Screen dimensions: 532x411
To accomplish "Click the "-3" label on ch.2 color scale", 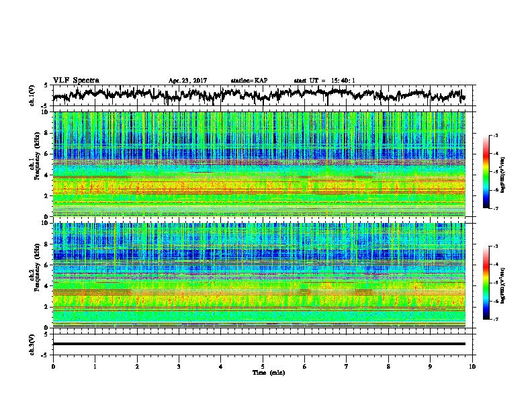I will pyautogui.click(x=496, y=246).
